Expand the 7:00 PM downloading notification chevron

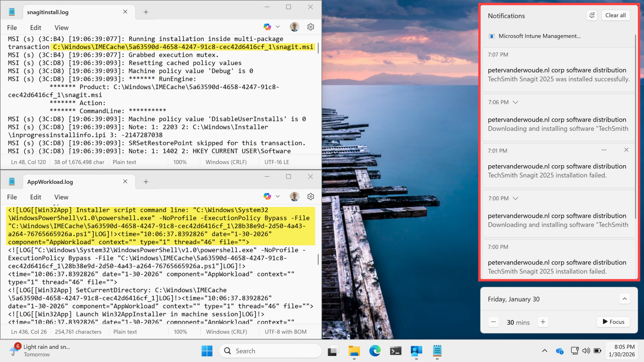[515, 198]
